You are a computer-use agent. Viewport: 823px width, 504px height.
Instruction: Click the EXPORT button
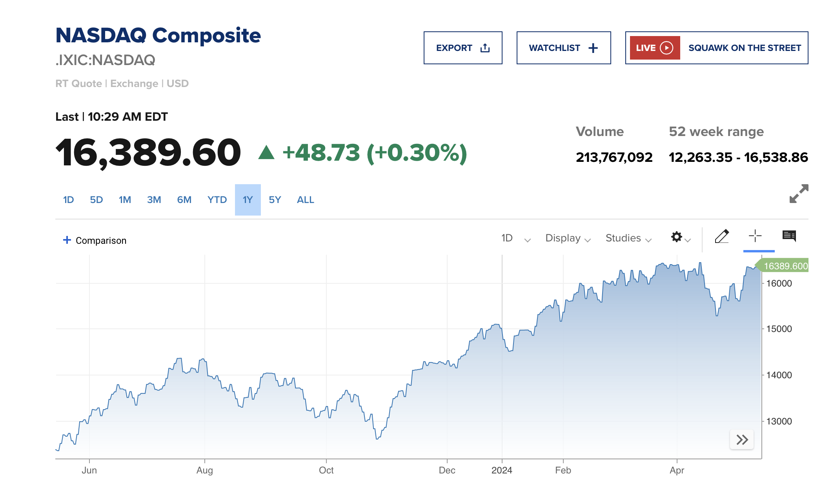coord(454,48)
